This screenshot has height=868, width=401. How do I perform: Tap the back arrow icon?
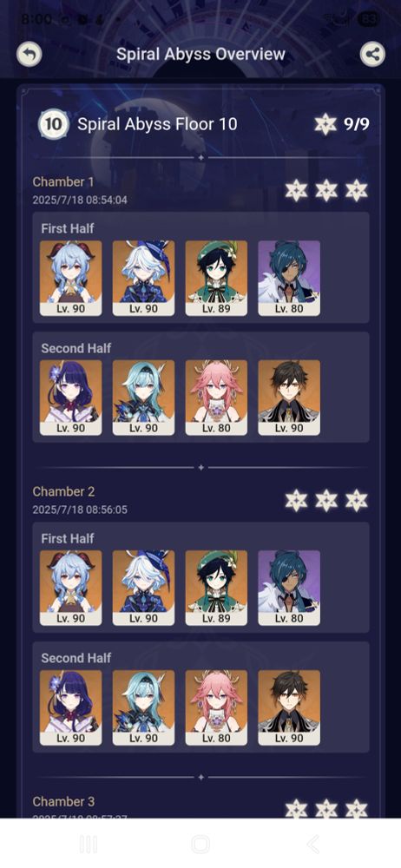[30, 54]
